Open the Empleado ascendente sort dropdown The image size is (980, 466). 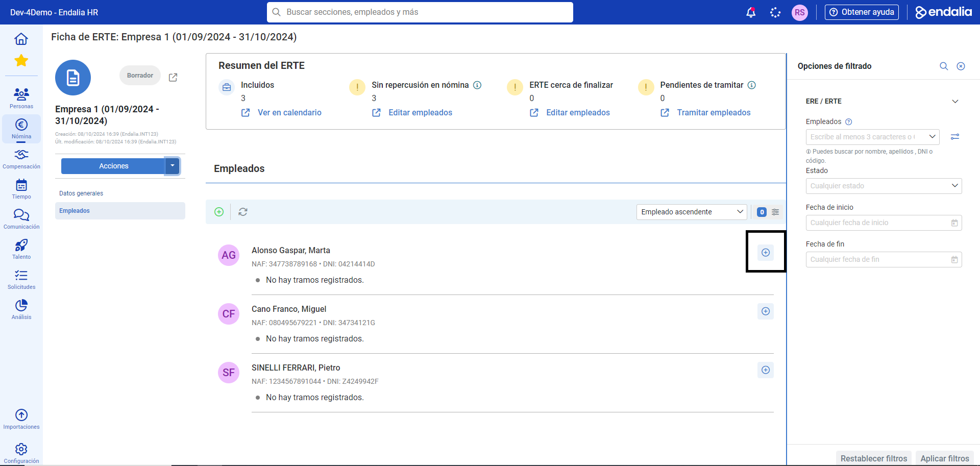click(692, 212)
